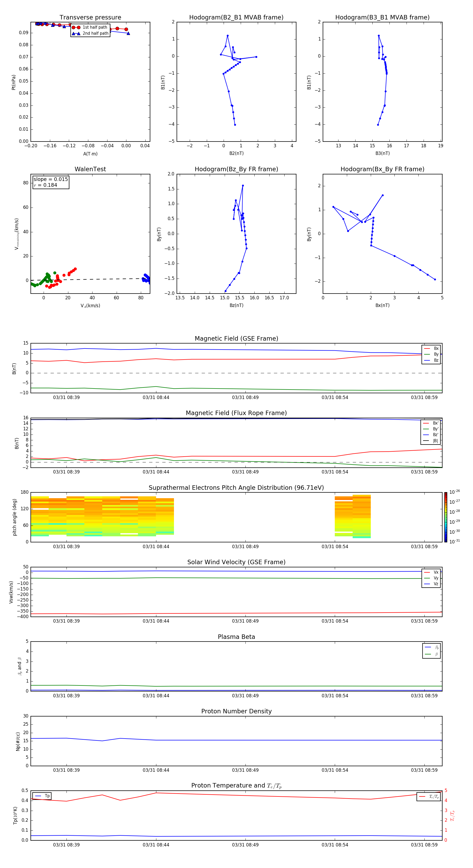Click the 'Plasma Beta' plot title
Image resolution: width=473 pixels, height=868 pixels.
236,637
